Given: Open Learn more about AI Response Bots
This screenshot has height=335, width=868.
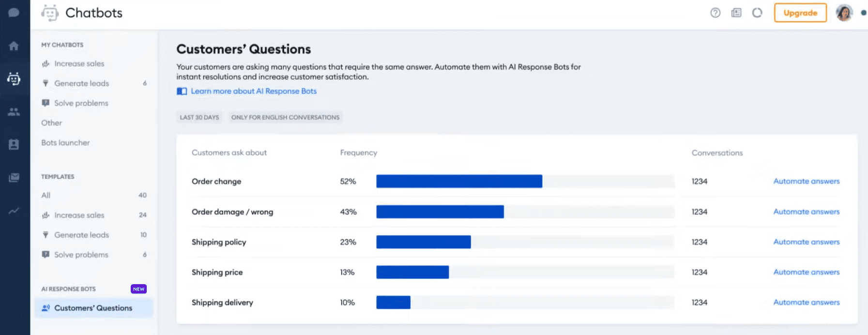Looking at the screenshot, I should (x=253, y=91).
